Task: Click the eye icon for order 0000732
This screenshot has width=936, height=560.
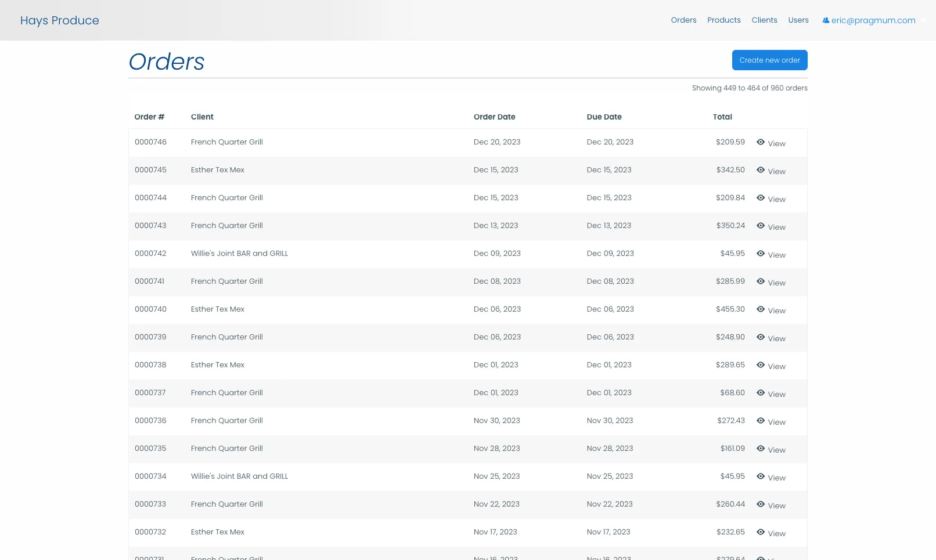Action: (x=761, y=531)
